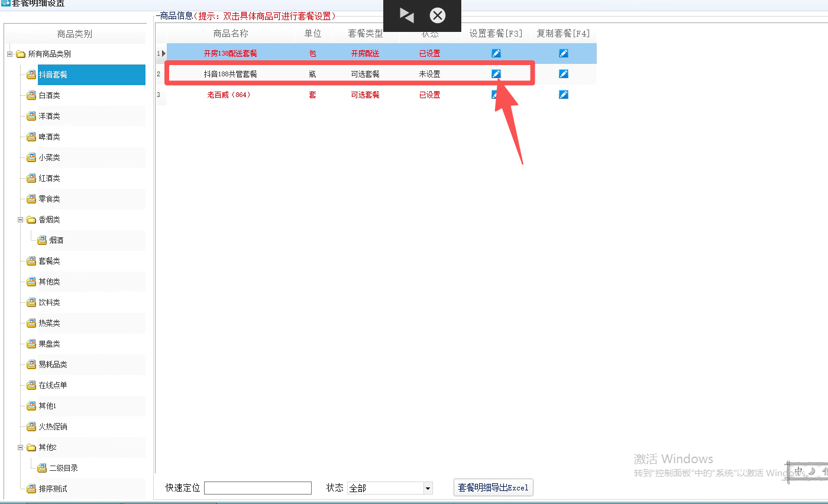Viewport: 828px width, 504px height.
Task: Click the 套餐明细导出Excel button
Action: coord(493,488)
